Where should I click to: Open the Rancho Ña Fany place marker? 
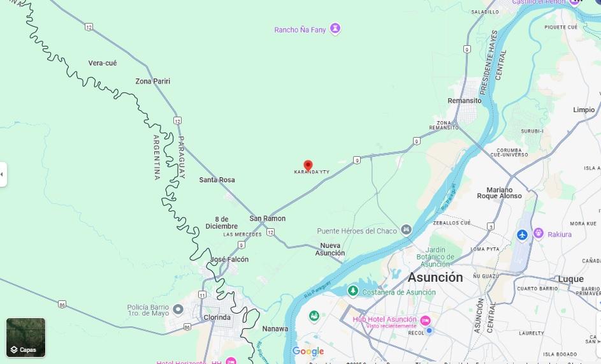[335, 29]
